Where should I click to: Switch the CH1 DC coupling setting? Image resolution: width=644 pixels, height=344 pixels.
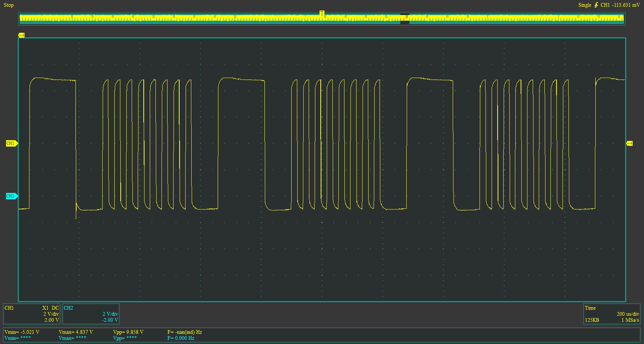55,308
